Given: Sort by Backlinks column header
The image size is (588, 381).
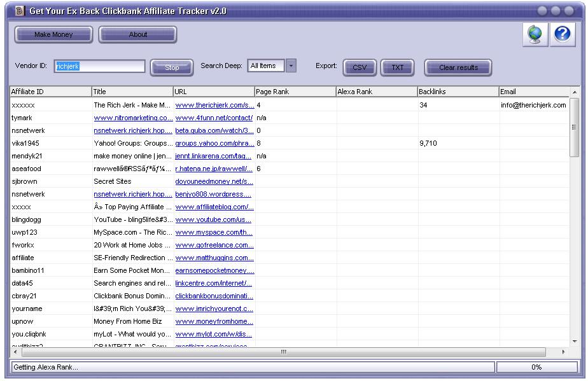Looking at the screenshot, I should point(458,92).
